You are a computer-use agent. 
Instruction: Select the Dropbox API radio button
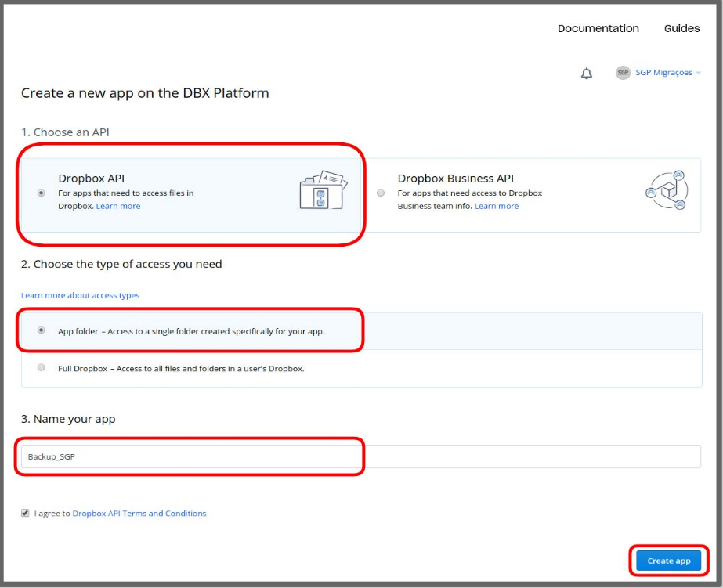[42, 193]
